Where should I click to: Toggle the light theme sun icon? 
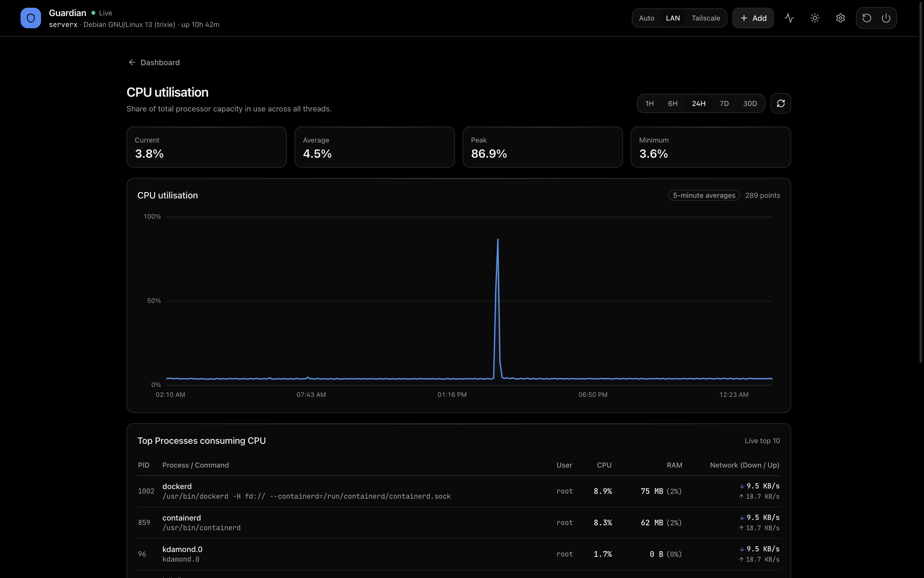point(815,18)
